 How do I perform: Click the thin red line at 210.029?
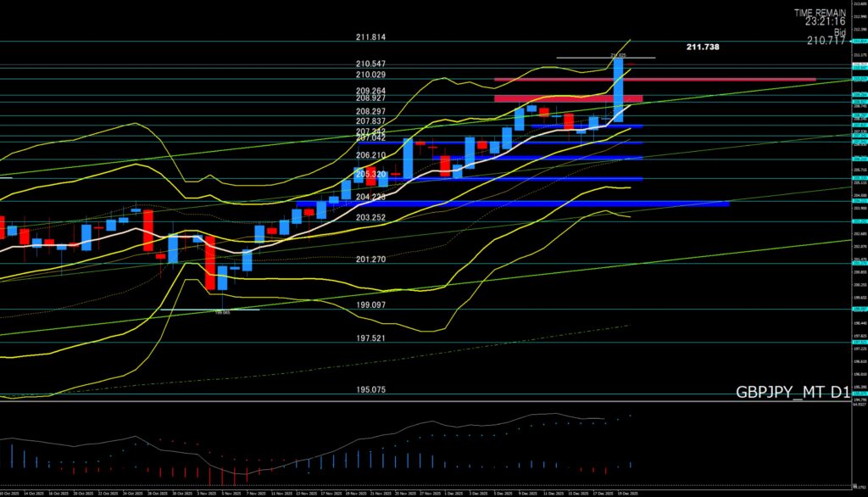654,80
